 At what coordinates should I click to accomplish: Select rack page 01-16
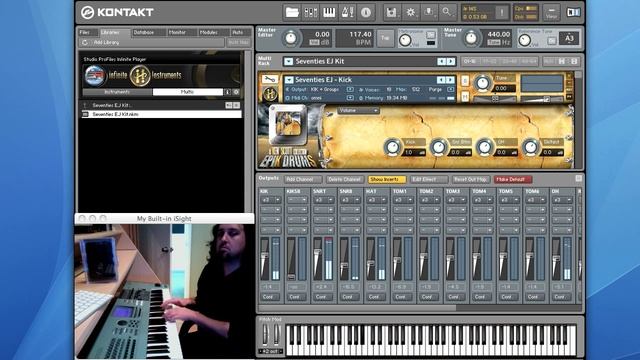click(x=470, y=61)
